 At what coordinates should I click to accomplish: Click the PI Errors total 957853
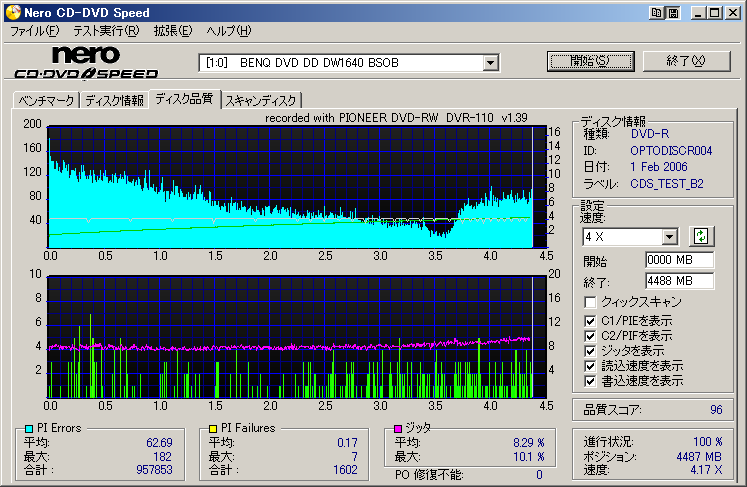click(x=154, y=470)
